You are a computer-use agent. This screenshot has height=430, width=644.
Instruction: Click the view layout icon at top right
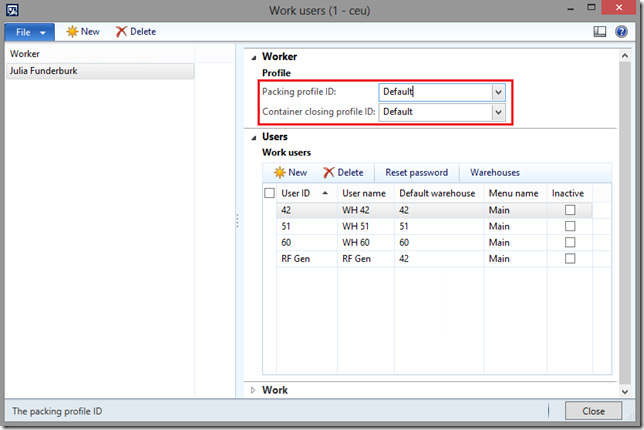(x=600, y=31)
